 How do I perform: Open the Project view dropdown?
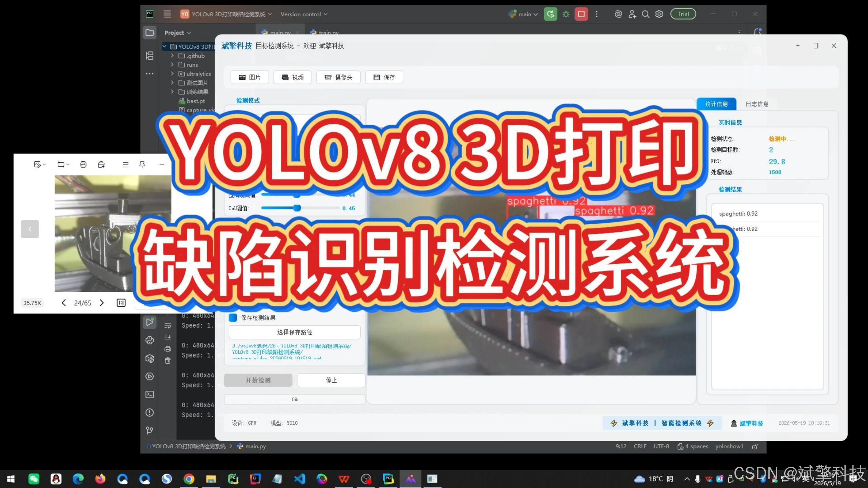click(x=178, y=33)
